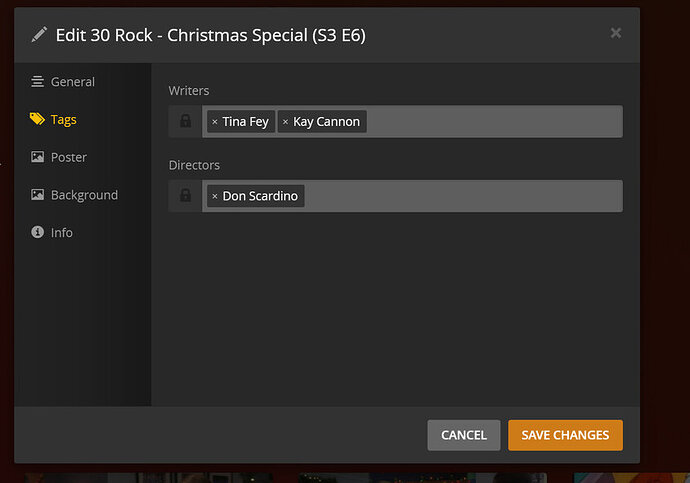
Task: Toggle the Writers field lock
Action: (x=185, y=122)
